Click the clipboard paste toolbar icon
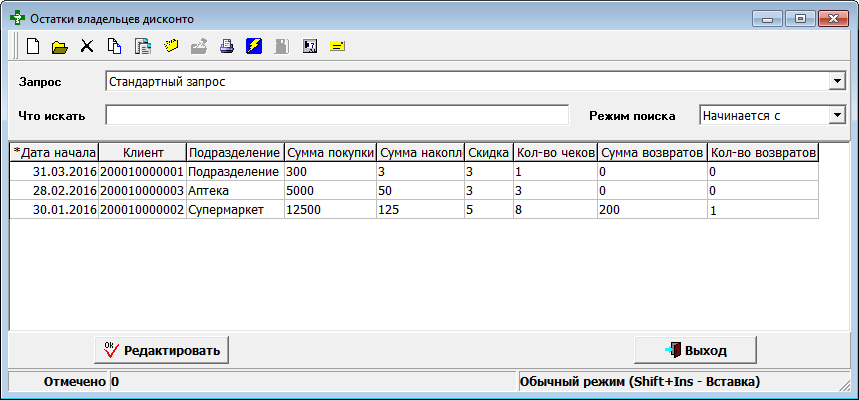The width and height of the screenshot is (859, 400). coord(142,46)
